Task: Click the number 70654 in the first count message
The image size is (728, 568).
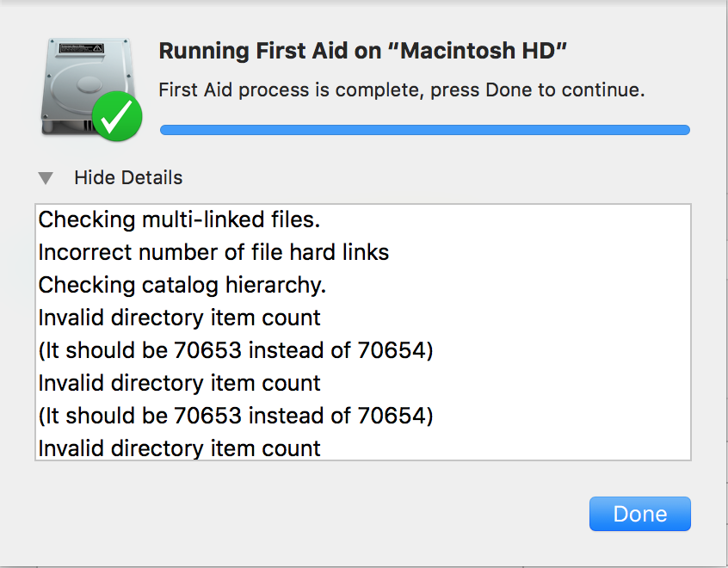Action: (x=398, y=350)
